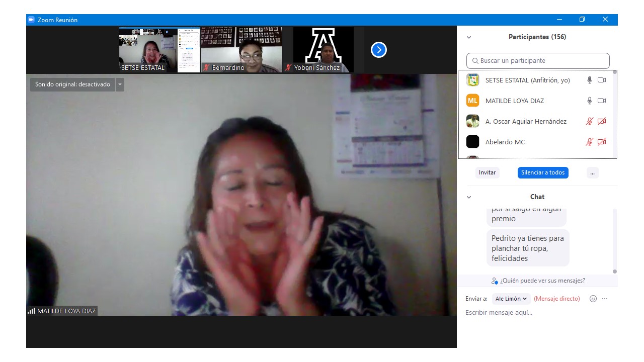Click the chat panel scrollbar
644x362 pixels.
(x=614, y=241)
